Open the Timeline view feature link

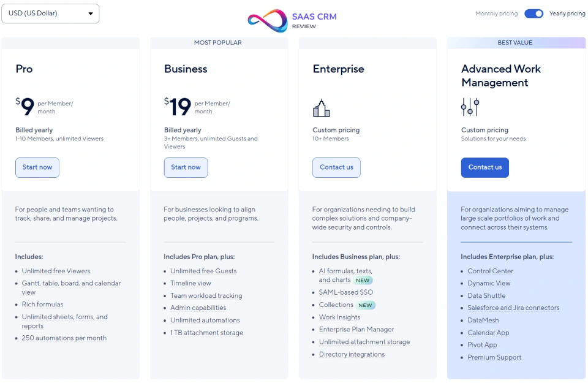coord(190,283)
